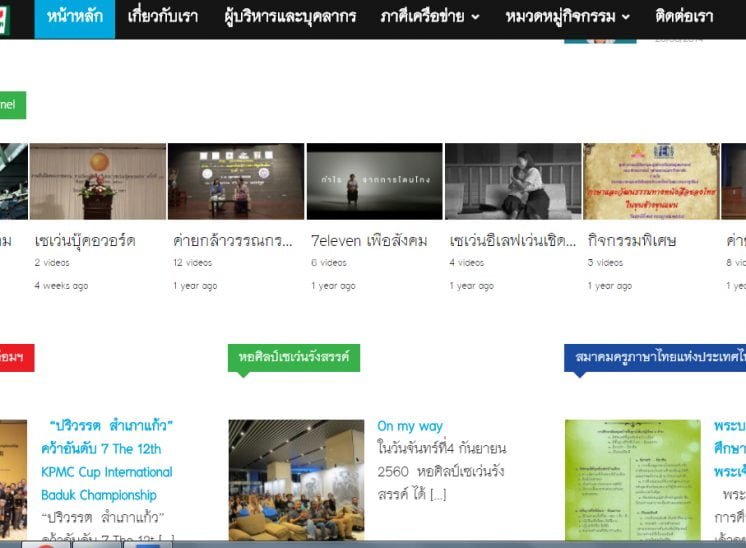This screenshot has height=548, width=746.
Task: Select the '3 videos' count text
Action: 605,263
